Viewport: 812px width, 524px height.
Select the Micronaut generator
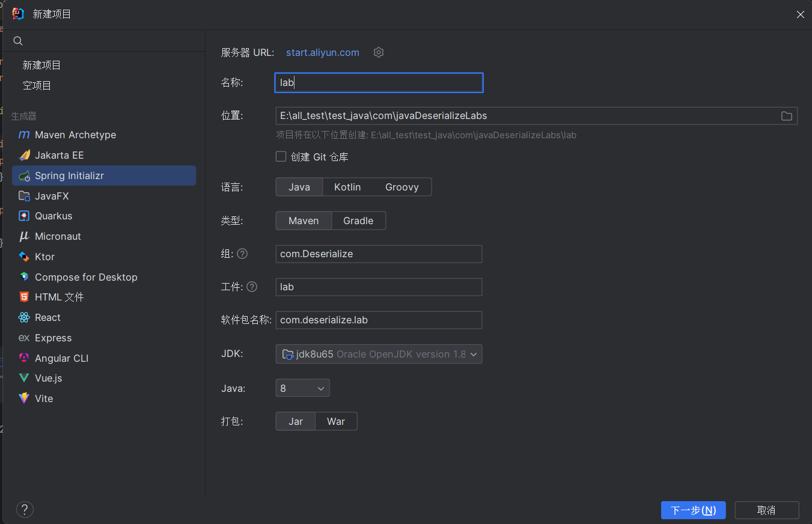tap(103, 236)
